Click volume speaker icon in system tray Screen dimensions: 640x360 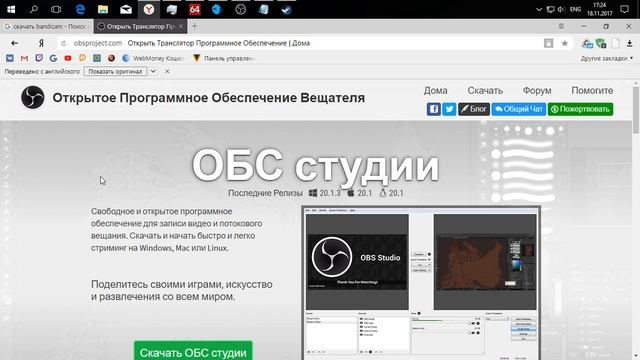[x=561, y=9]
